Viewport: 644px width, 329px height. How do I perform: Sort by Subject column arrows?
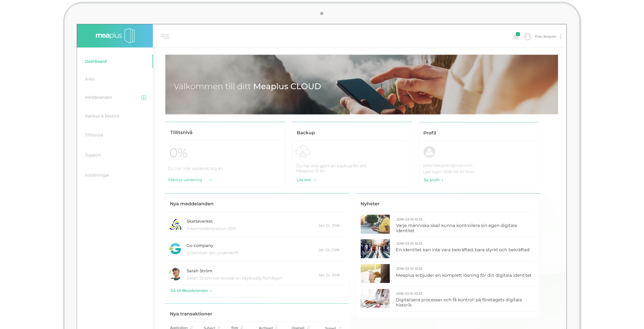click(219, 328)
